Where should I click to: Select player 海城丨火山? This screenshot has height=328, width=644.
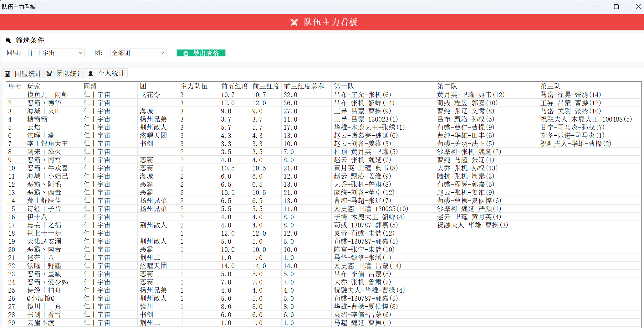coord(44,111)
